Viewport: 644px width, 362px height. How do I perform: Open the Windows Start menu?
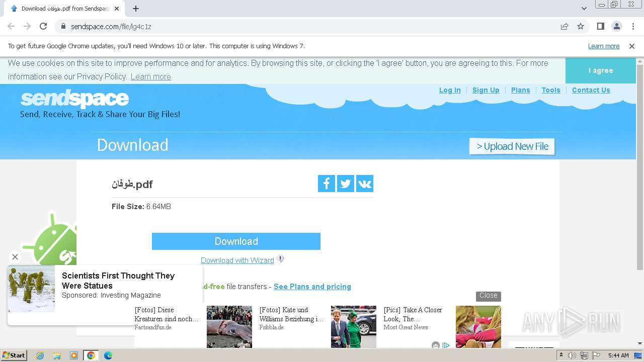click(14, 355)
